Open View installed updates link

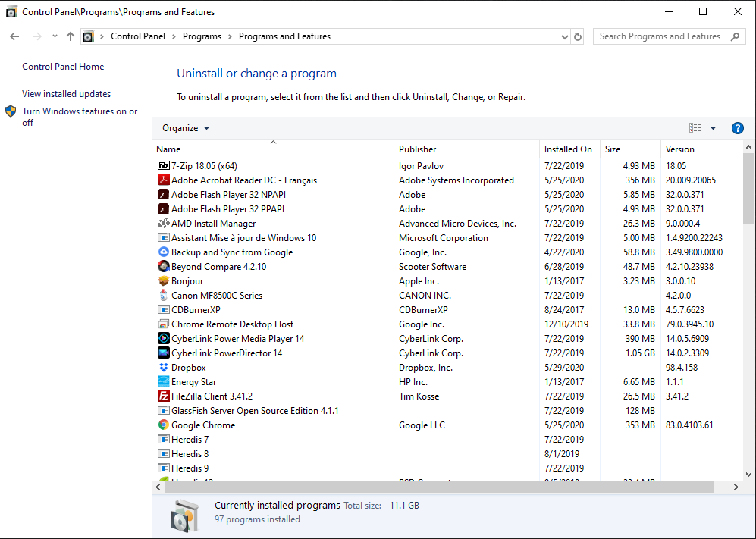tap(67, 94)
